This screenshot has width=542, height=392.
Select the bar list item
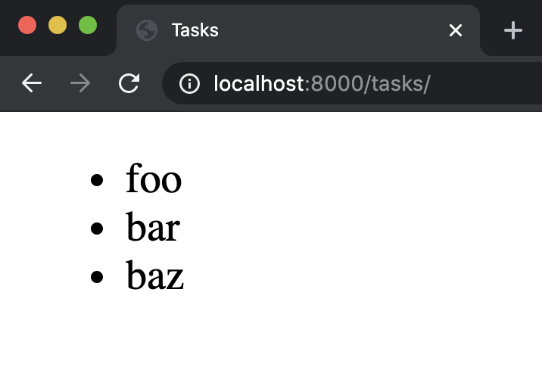tap(153, 228)
